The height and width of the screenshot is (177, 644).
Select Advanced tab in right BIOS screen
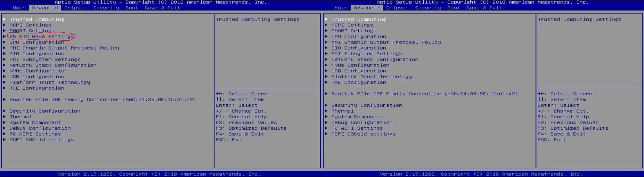(x=367, y=8)
